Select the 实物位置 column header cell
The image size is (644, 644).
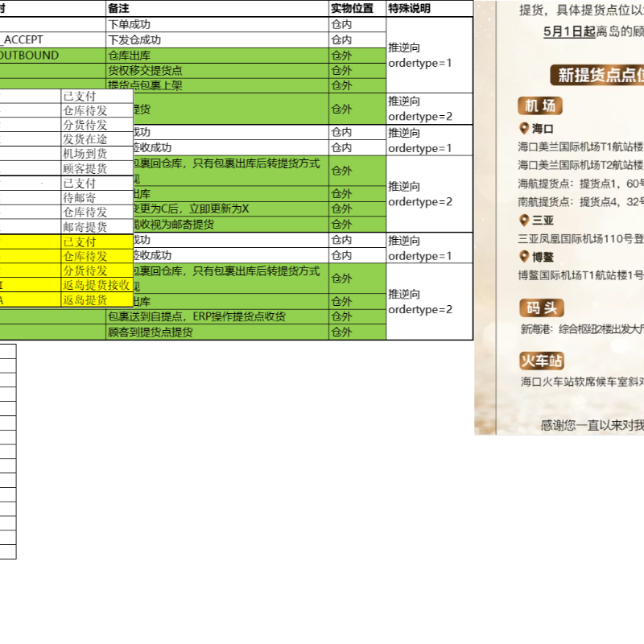(357, 8)
